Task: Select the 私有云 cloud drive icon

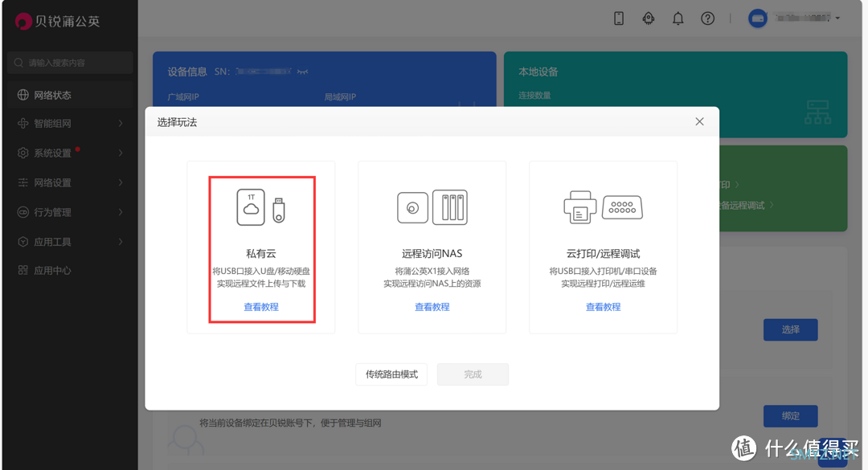Action: tap(251, 207)
